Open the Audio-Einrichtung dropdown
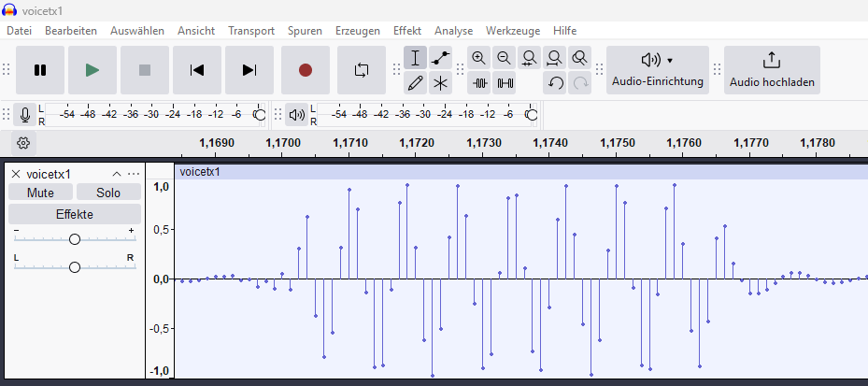868x386 pixels. click(x=657, y=70)
